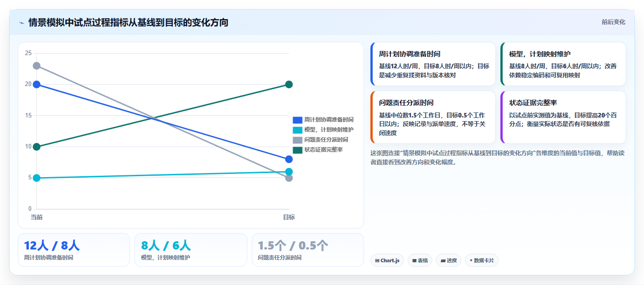Viewport: 644px width, 285px height.
Task: Open the 问题责任分派时间 description card
Action: 433,117
